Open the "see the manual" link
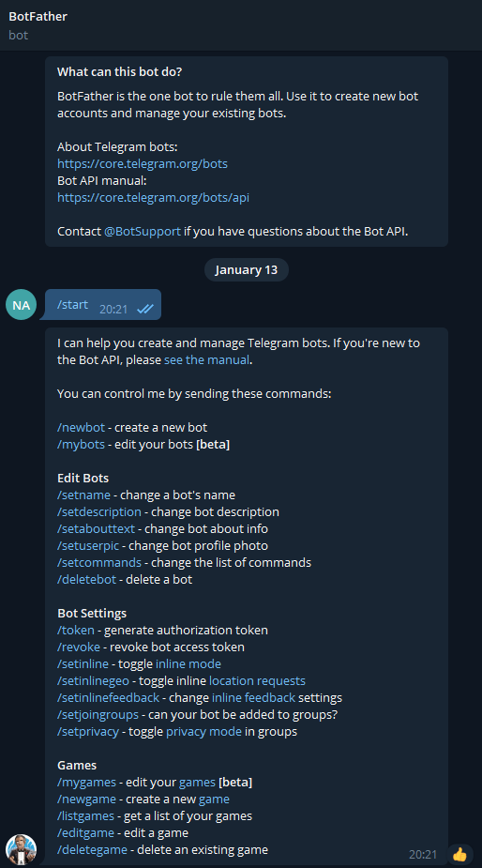Viewport: 482px width, 868px height. pyautogui.click(x=206, y=359)
